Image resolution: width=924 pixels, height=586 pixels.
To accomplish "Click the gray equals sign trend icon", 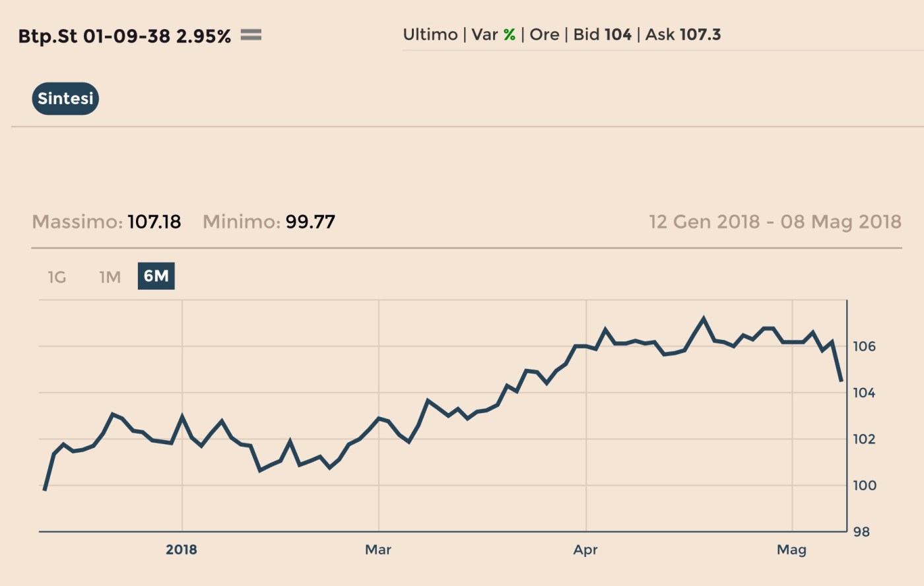I will point(251,35).
